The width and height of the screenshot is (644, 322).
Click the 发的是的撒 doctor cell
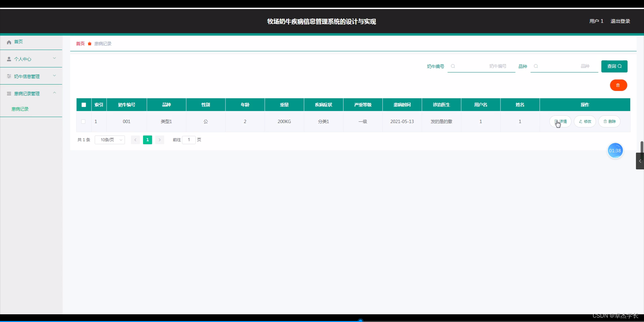pos(441,121)
